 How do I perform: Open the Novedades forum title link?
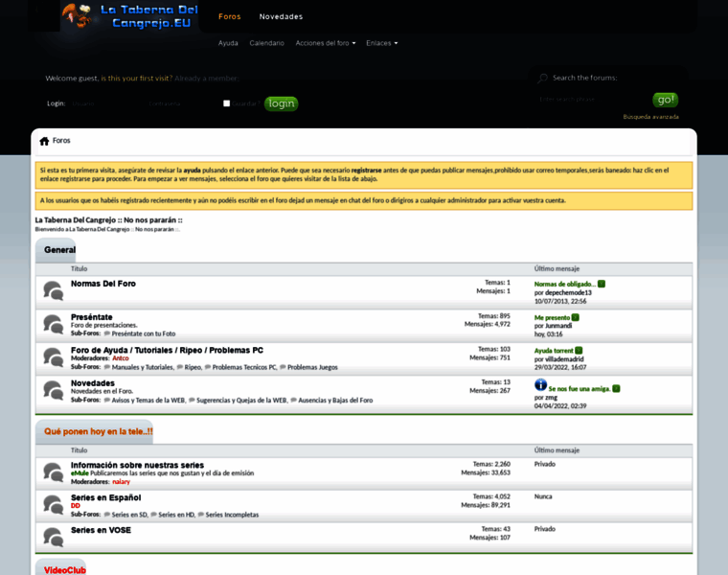tap(92, 383)
